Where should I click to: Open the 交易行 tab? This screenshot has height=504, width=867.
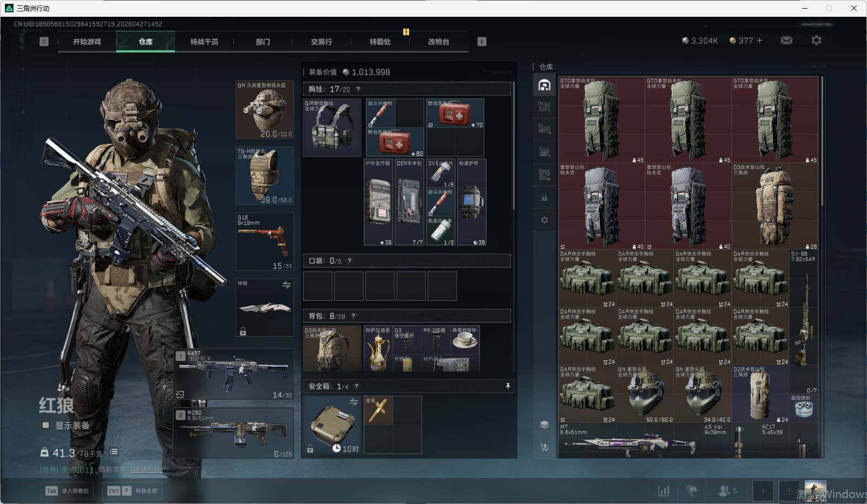click(321, 42)
